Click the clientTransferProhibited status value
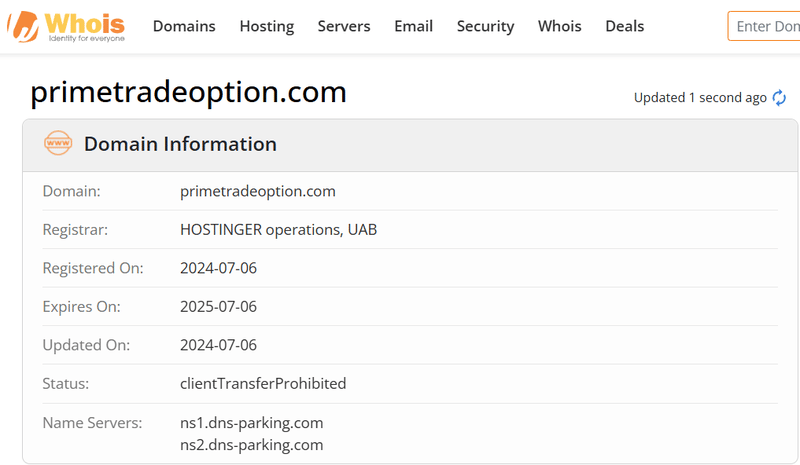The width and height of the screenshot is (800, 465). coord(263,383)
